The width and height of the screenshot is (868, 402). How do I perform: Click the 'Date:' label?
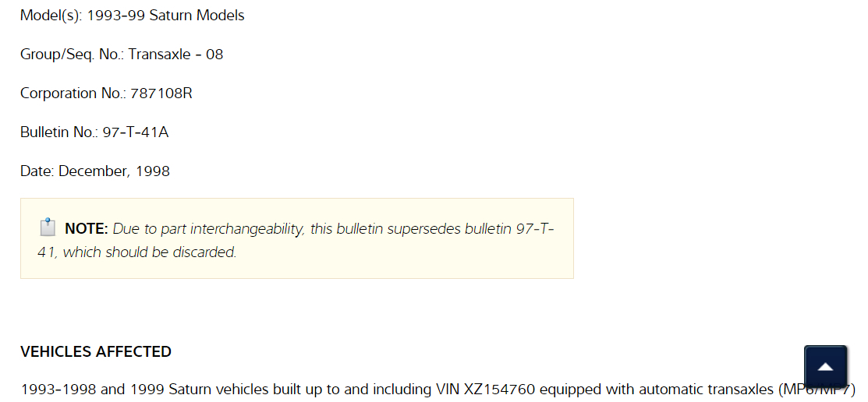(x=37, y=171)
